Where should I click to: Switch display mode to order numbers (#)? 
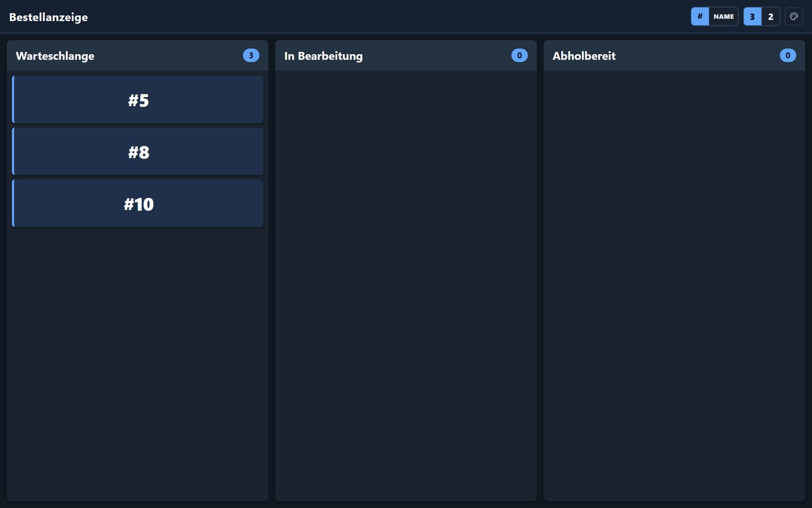click(700, 16)
